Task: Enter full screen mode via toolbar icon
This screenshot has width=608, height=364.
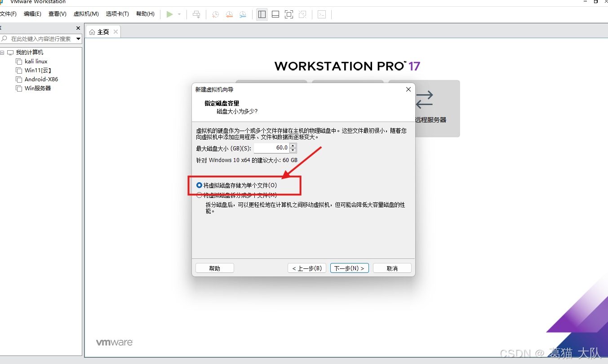Action: click(x=289, y=14)
